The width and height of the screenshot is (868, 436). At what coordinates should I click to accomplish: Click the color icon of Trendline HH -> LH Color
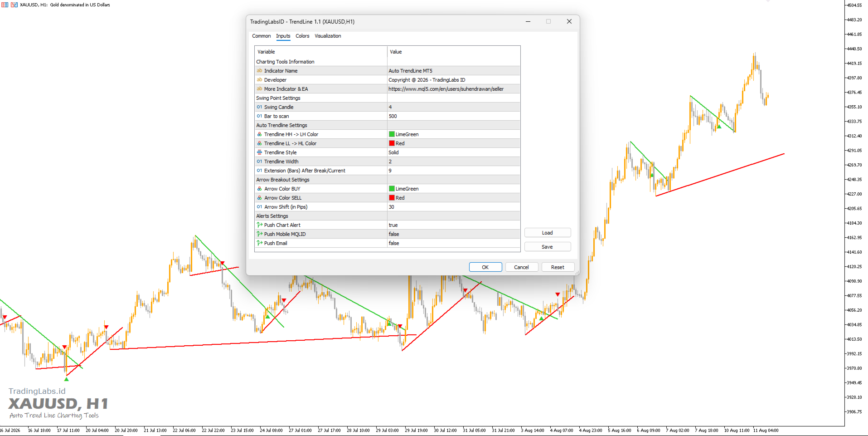tap(259, 134)
